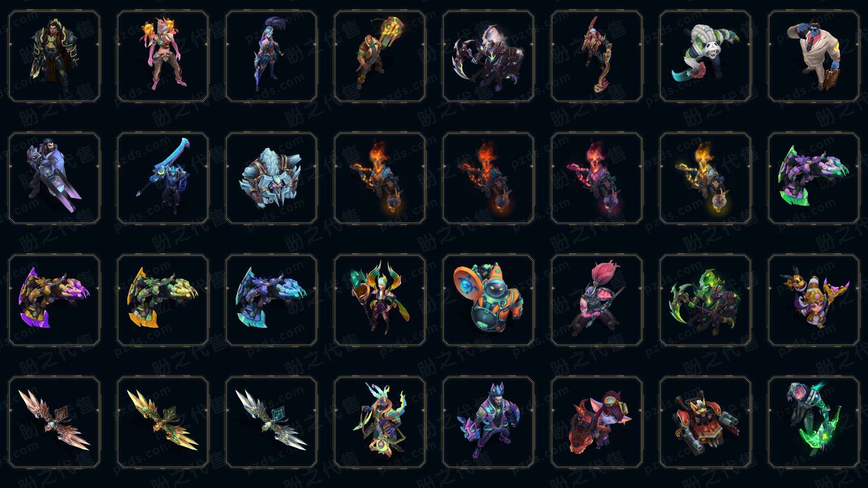The height and width of the screenshot is (488, 868).
Task: Choose the pink-flame chained warden chroma
Action: click(x=597, y=178)
